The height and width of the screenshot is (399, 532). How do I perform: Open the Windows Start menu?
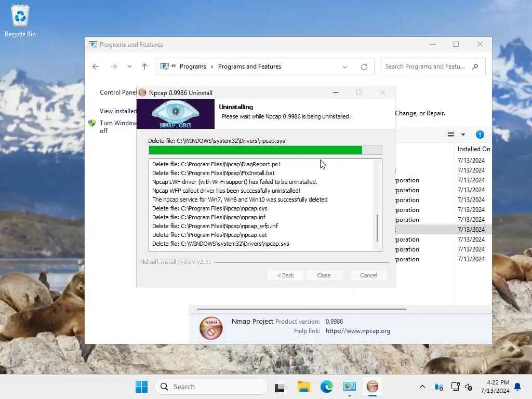[141, 387]
